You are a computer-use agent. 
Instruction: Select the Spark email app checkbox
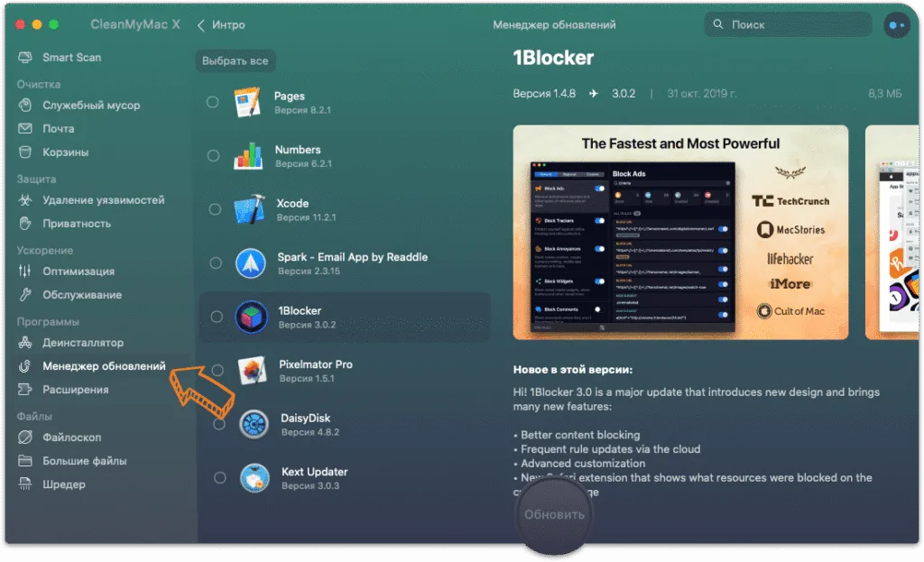216,263
